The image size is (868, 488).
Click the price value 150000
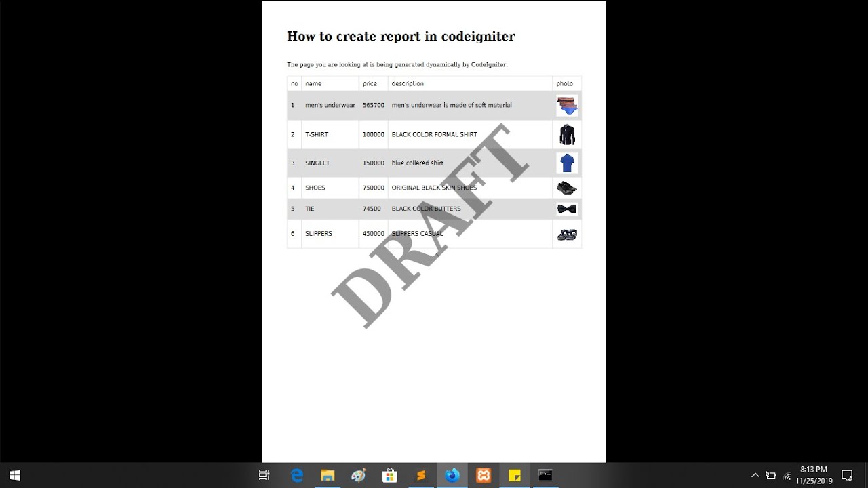374,163
